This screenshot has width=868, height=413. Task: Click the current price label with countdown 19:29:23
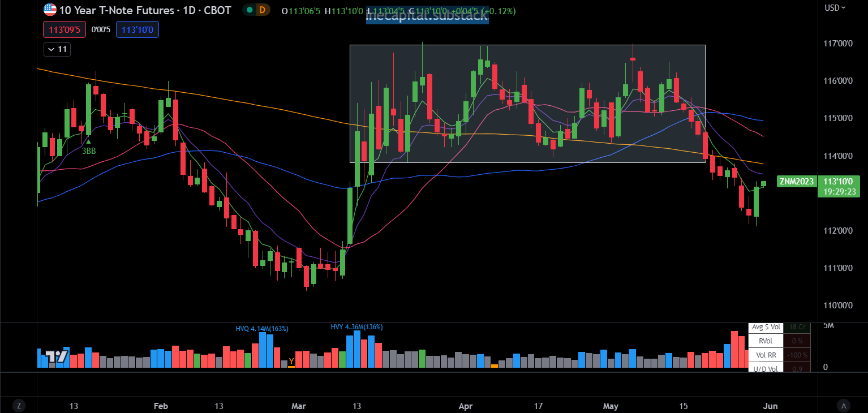839,187
